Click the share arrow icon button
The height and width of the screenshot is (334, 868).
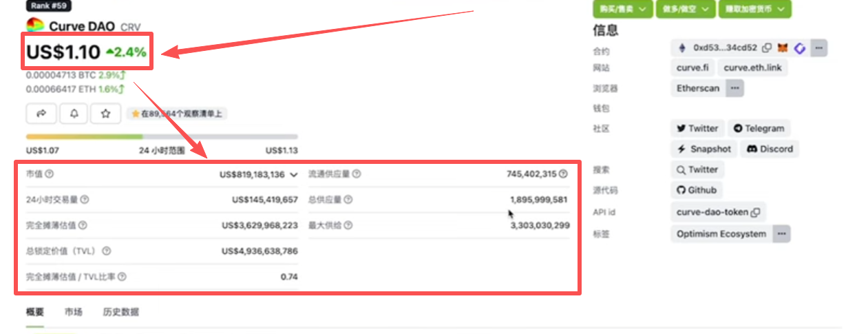coord(41,114)
